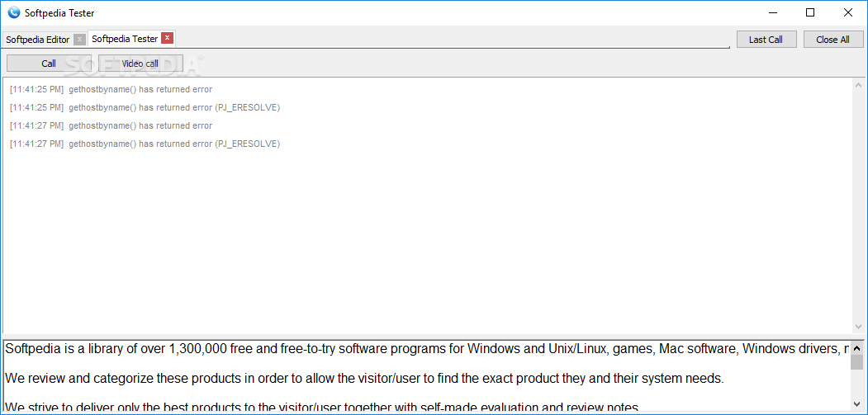Image resolution: width=868 pixels, height=415 pixels.
Task: Start a voice call with Call button
Action: [49, 64]
